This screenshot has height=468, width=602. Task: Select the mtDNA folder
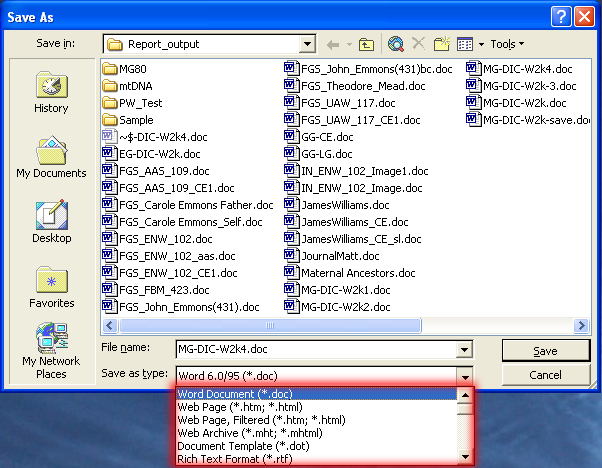[x=127, y=86]
